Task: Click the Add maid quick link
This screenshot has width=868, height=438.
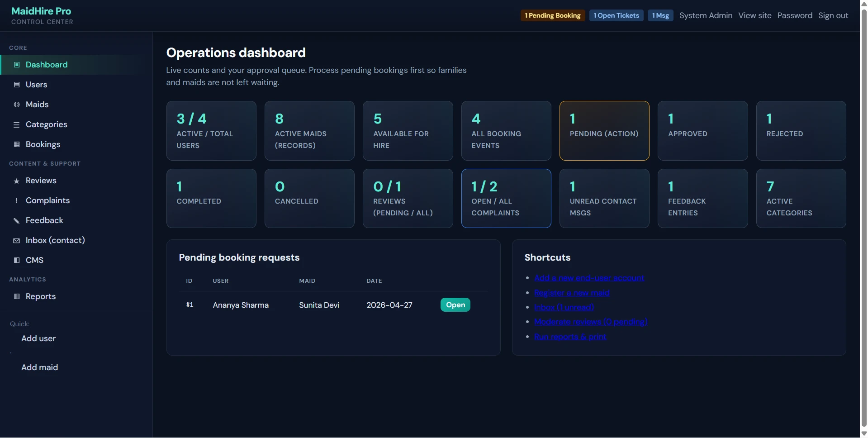Action: point(40,367)
